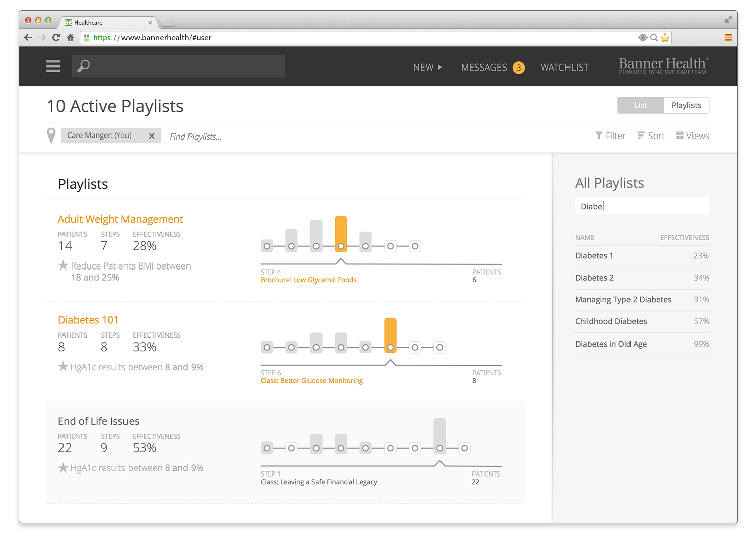Click the diamond extension icon in address bar
Screen dimensions: 756x539
click(x=643, y=37)
